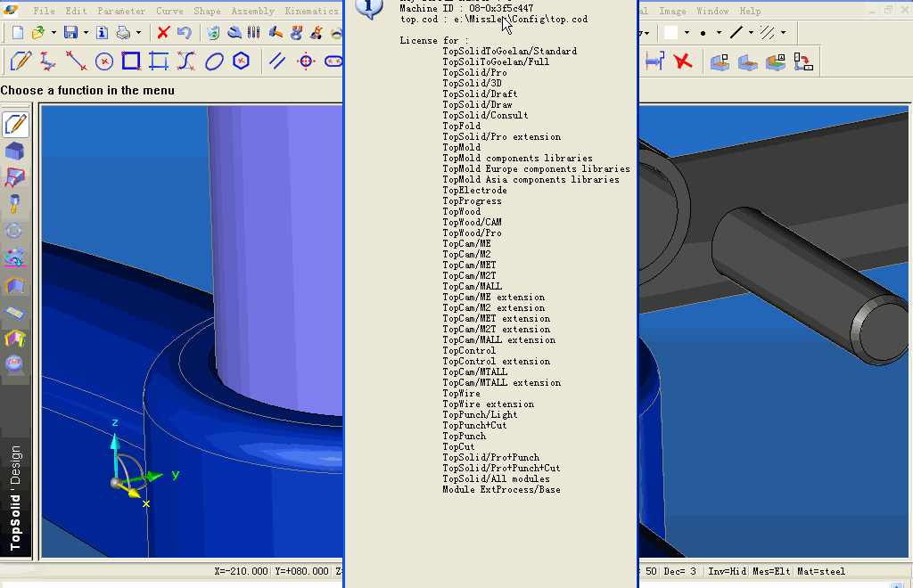Open the color palette icon in the left bar
This screenshot has width=913, height=588.
[14, 257]
